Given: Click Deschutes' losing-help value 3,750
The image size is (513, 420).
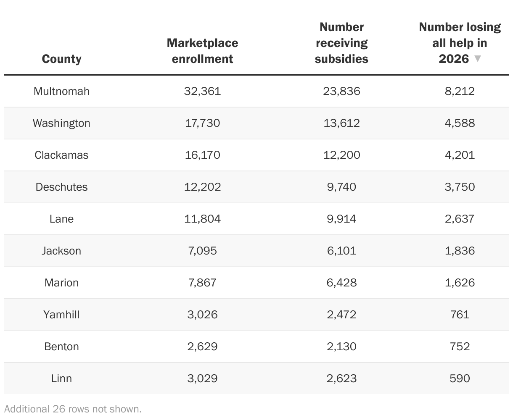Looking at the screenshot, I should pos(460,187).
